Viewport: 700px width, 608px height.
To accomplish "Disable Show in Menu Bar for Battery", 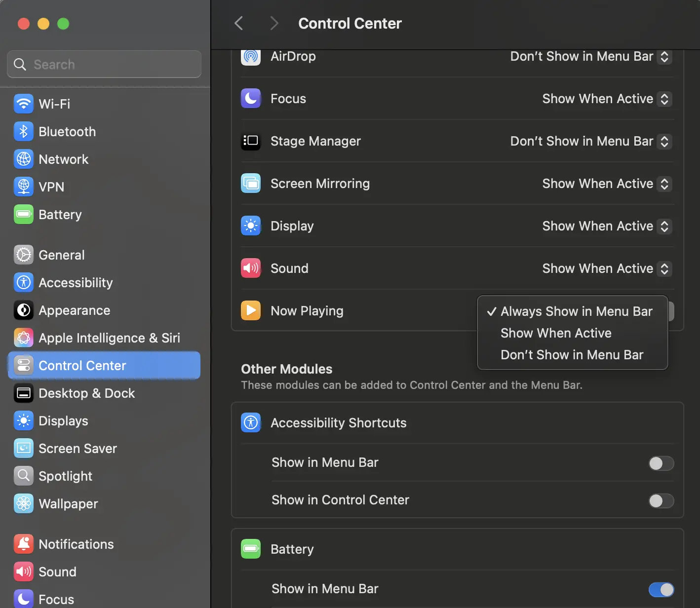I will (x=661, y=590).
